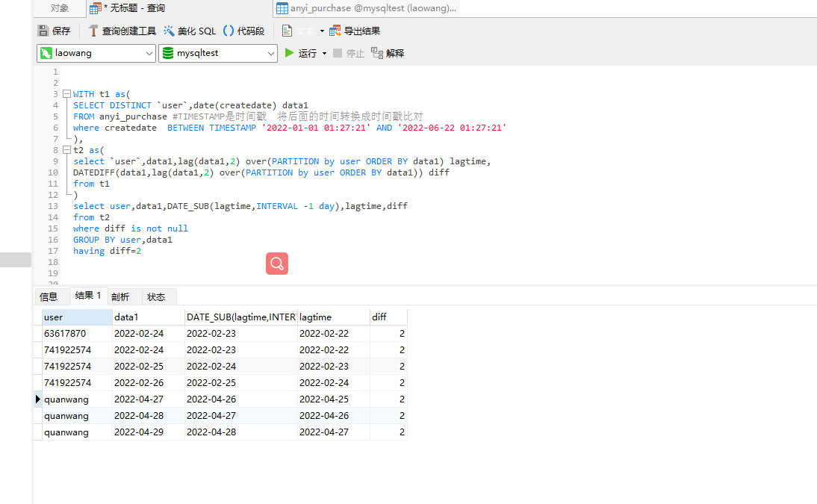Collapse the t1 CTE fold marker

(66, 94)
